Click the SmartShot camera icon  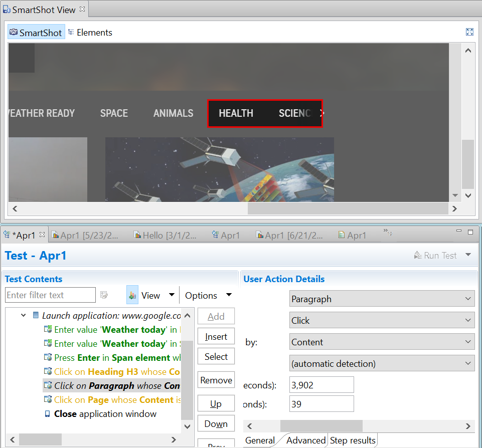pyautogui.click(x=14, y=33)
